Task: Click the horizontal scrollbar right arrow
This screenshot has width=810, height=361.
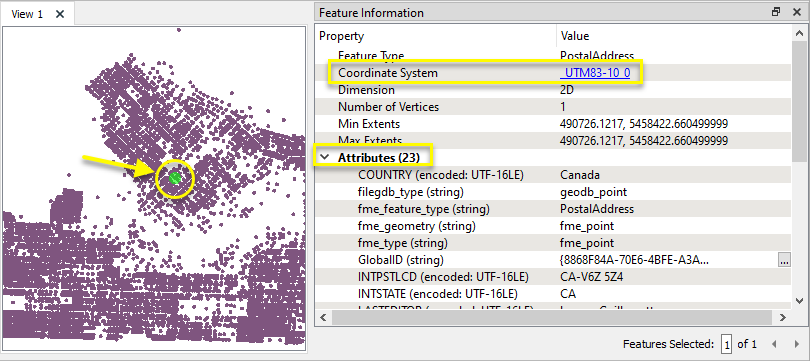Action: click(x=783, y=318)
